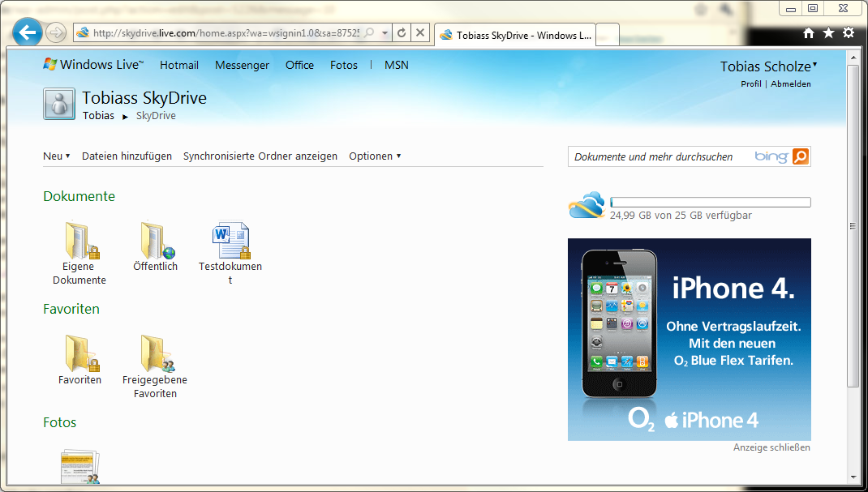Open the Eigene Dokumente folder icon
This screenshot has height=492, width=868.
[82, 241]
